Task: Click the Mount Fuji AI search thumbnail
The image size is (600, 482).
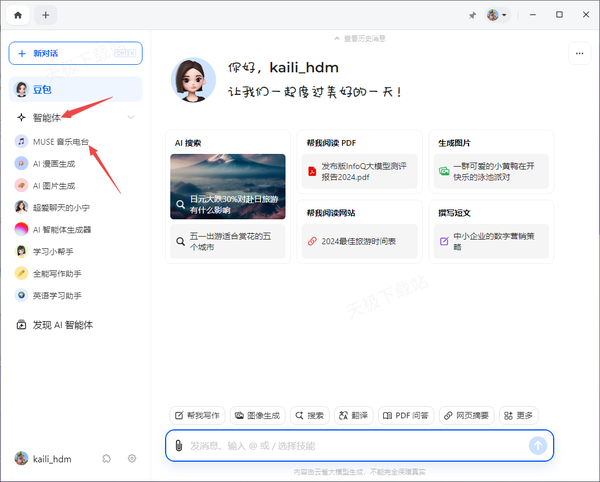Action: click(227, 186)
